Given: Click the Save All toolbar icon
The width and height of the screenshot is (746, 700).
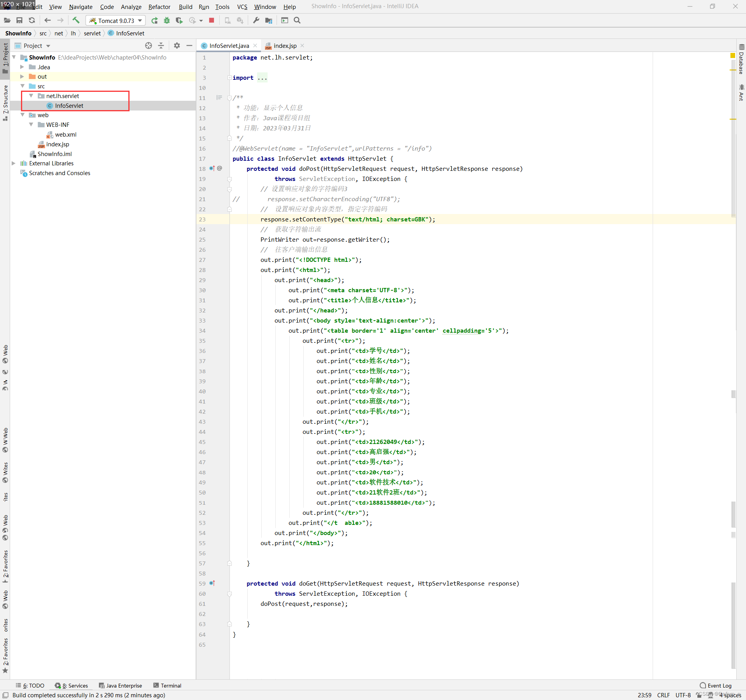Looking at the screenshot, I should [x=19, y=20].
